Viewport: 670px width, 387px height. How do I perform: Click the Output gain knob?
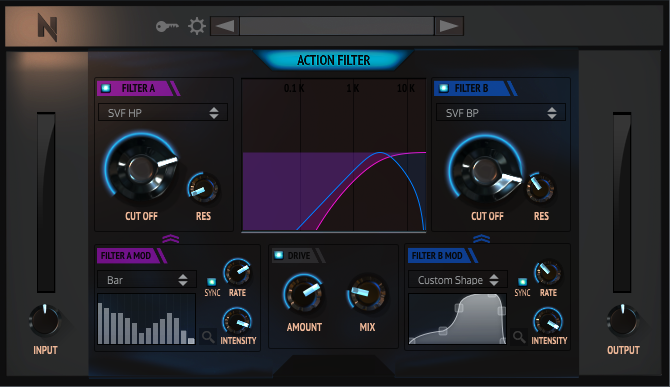(623, 321)
